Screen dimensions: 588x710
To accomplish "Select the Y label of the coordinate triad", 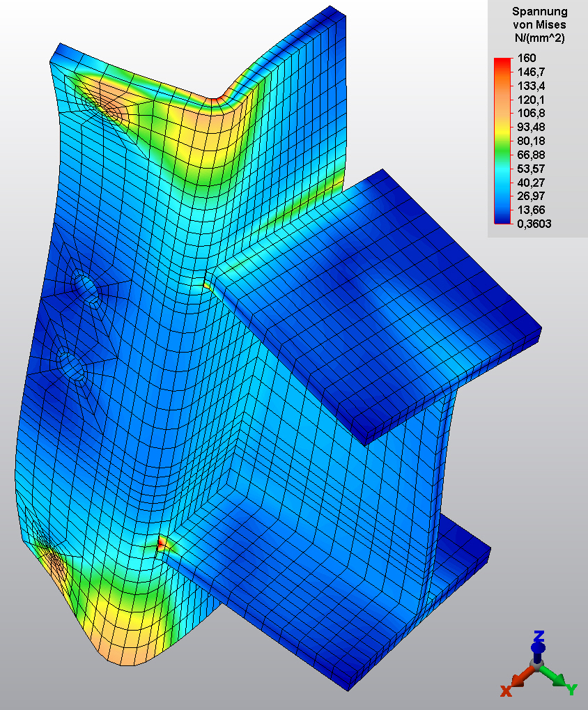I will (x=571, y=690).
